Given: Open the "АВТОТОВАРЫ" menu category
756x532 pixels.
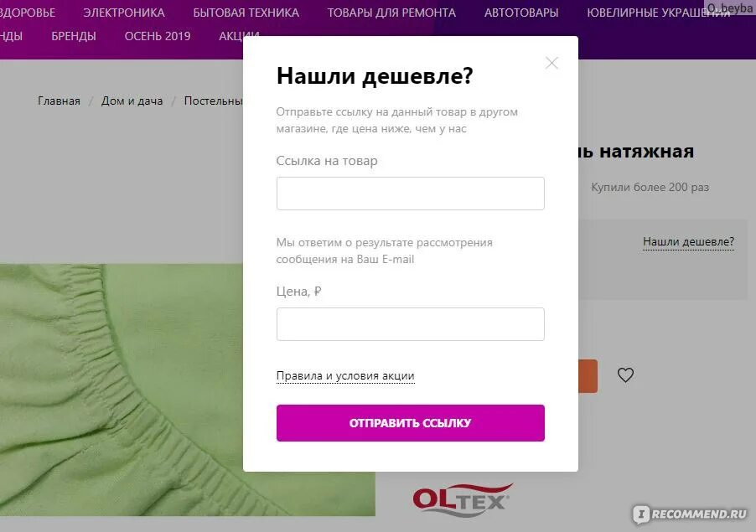Looking at the screenshot, I should click(521, 13).
